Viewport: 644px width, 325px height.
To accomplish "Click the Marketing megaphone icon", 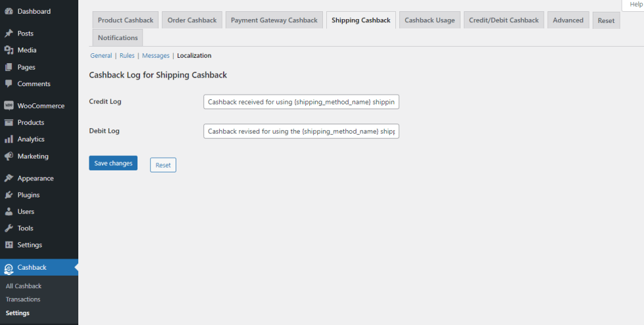I will (9, 156).
